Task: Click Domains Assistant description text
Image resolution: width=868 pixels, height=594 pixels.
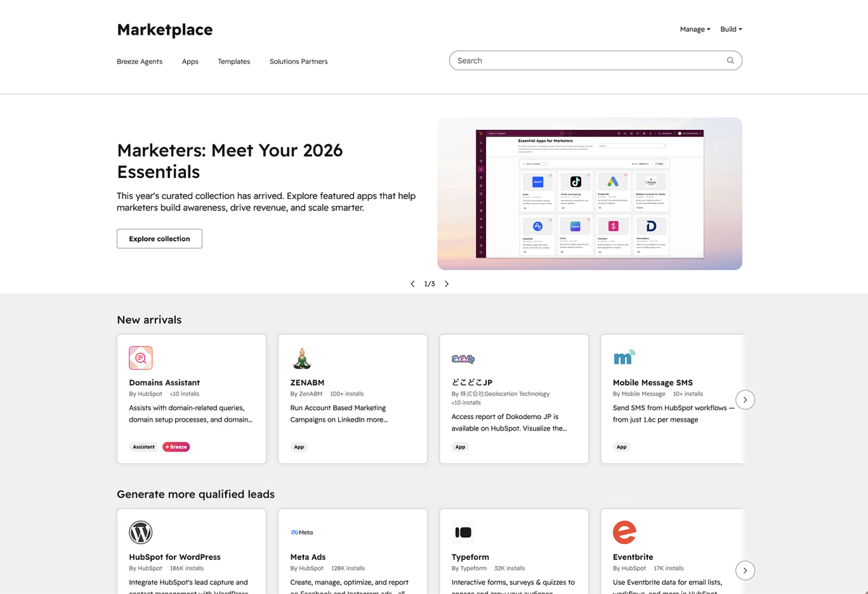Action: [191, 414]
